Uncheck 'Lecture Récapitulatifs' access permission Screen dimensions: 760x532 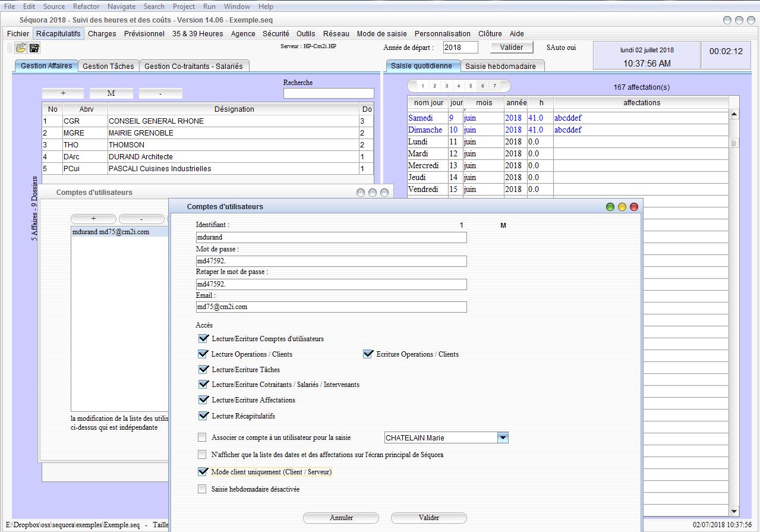204,415
